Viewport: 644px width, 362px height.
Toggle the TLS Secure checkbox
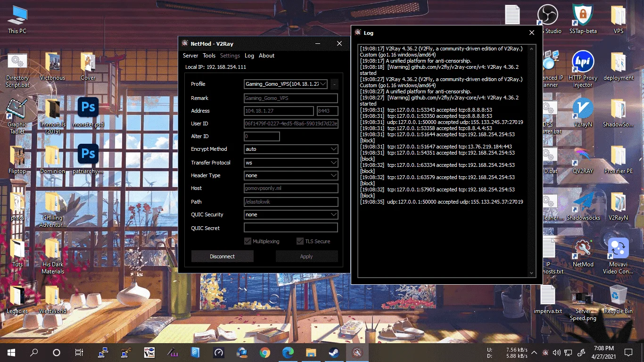[300, 241]
